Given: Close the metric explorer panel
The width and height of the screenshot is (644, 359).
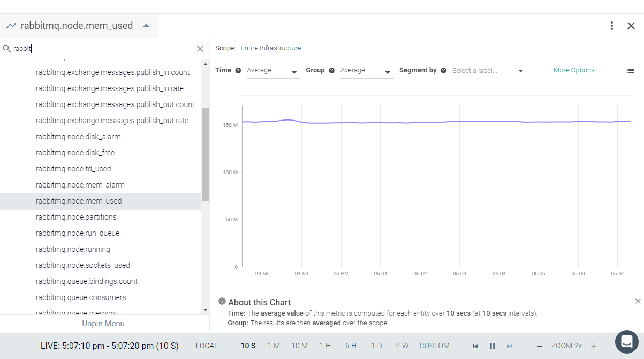Looking at the screenshot, I should (x=631, y=26).
